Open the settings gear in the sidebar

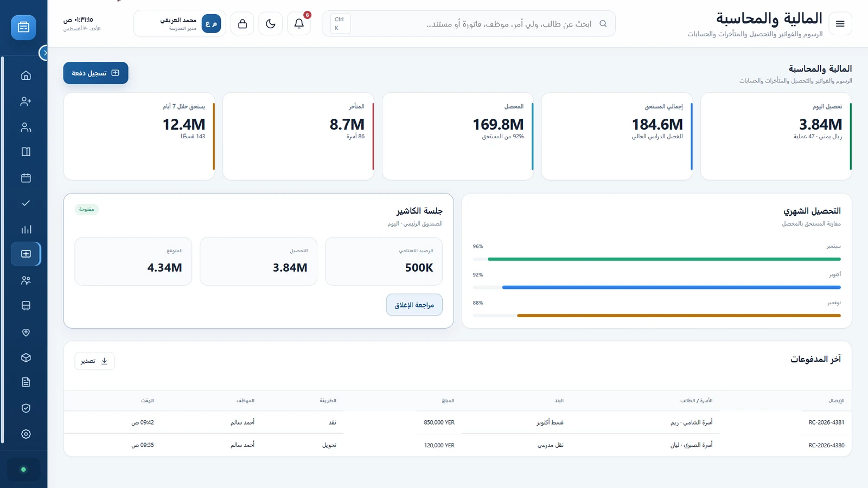tap(26, 434)
